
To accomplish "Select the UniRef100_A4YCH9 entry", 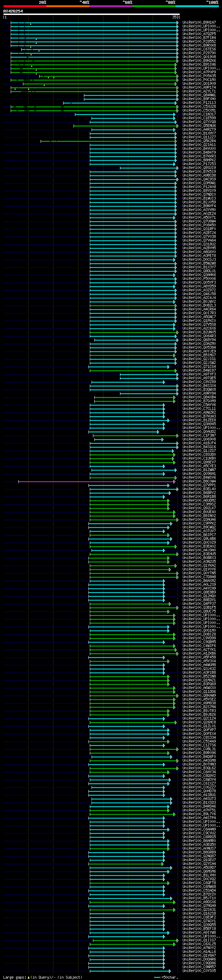I will [x=199, y=588].
